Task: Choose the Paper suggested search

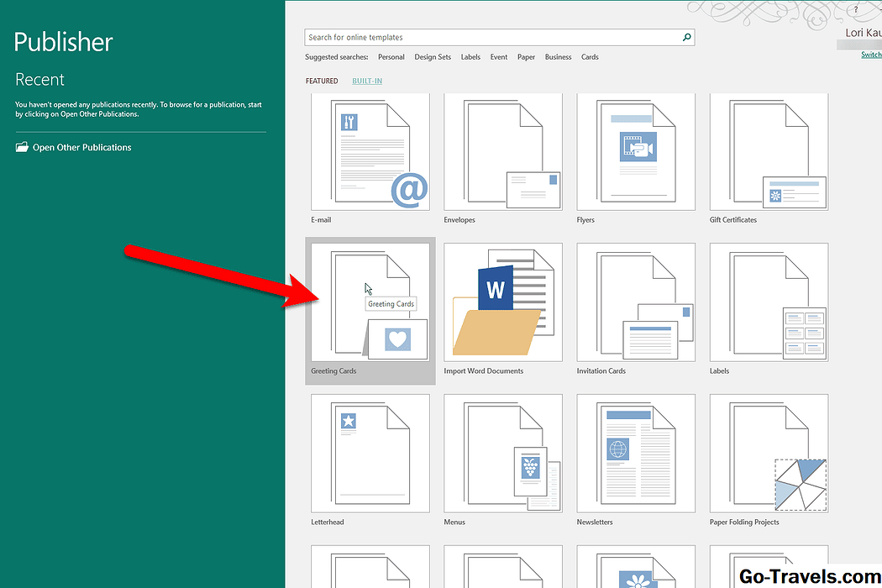Action: [526, 57]
